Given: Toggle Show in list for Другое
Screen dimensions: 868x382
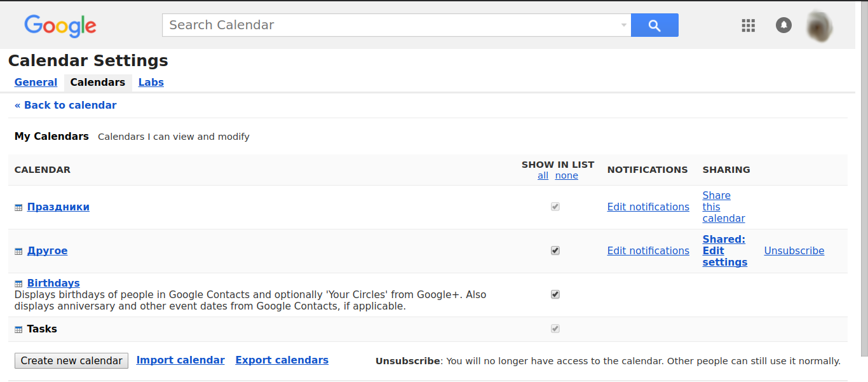Looking at the screenshot, I should [555, 250].
